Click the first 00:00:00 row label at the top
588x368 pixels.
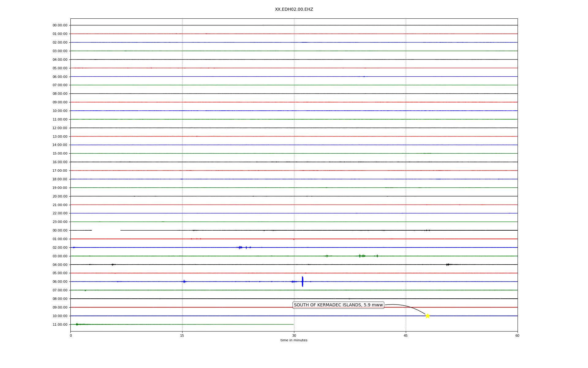[60, 25]
